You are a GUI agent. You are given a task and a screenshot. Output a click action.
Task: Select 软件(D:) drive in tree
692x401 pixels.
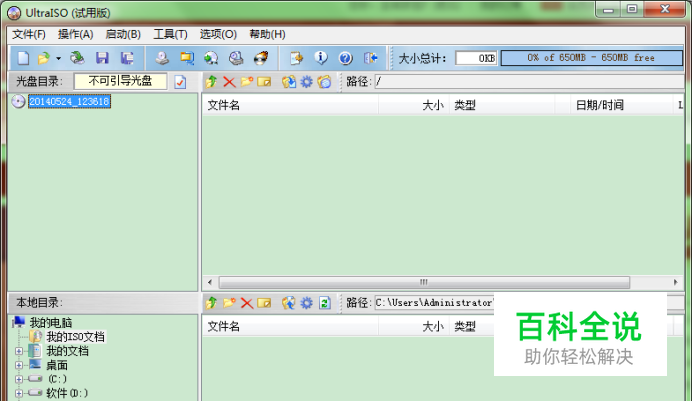[x=67, y=393]
